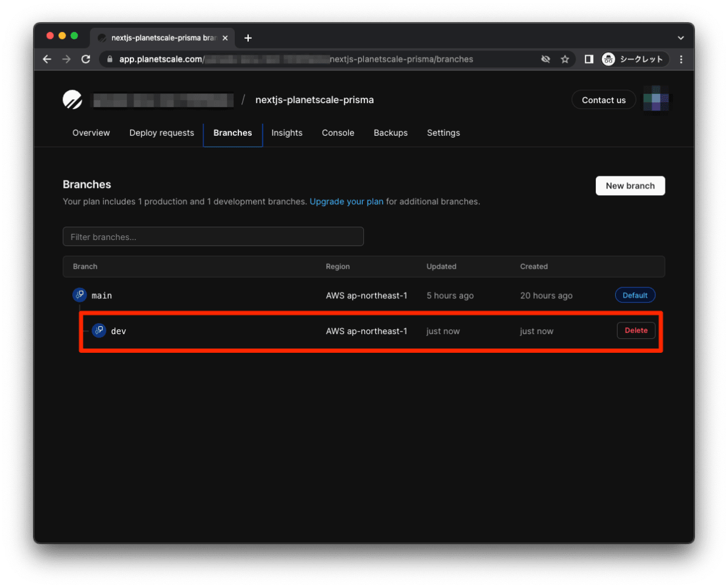The image size is (728, 588).
Task: Delete the dev branch
Action: [x=636, y=330]
